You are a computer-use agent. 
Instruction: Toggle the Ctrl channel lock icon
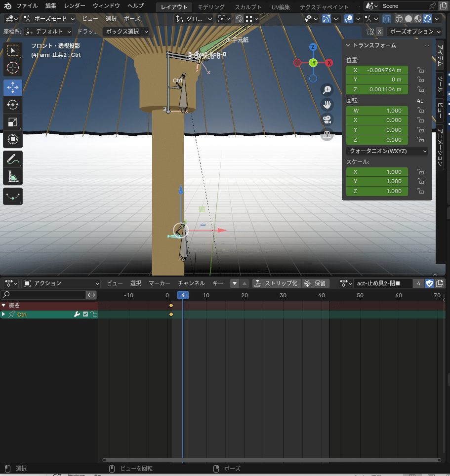click(94, 314)
